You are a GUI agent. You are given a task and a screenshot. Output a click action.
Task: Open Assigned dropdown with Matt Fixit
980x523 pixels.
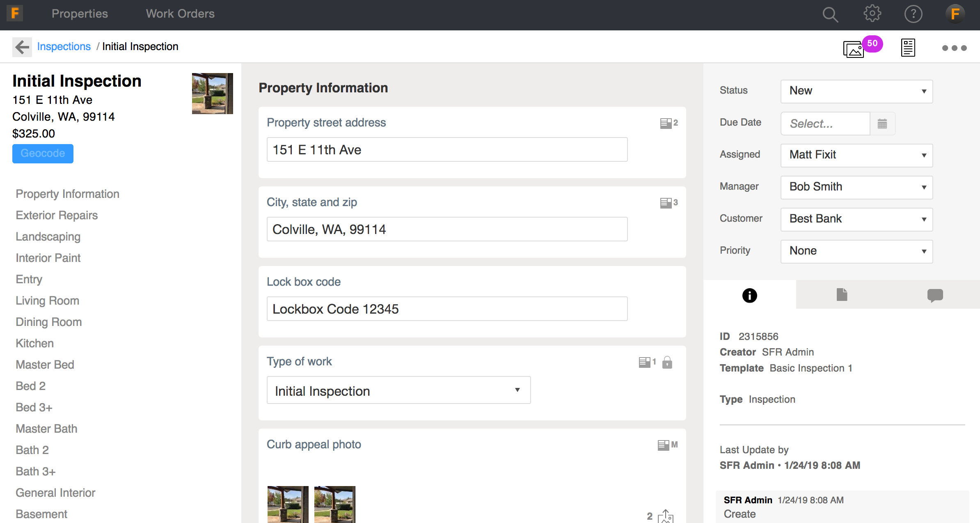[x=856, y=155]
